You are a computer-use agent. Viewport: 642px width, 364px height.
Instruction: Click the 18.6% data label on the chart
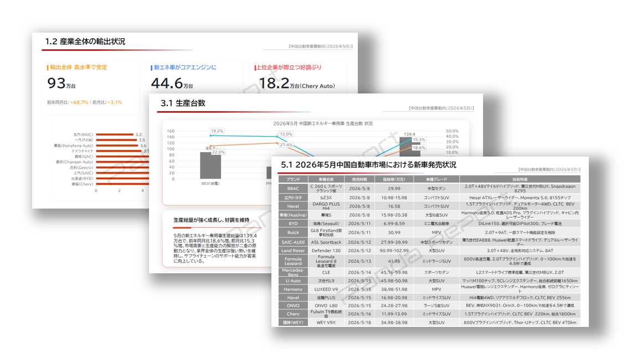pyautogui.click(x=419, y=148)
